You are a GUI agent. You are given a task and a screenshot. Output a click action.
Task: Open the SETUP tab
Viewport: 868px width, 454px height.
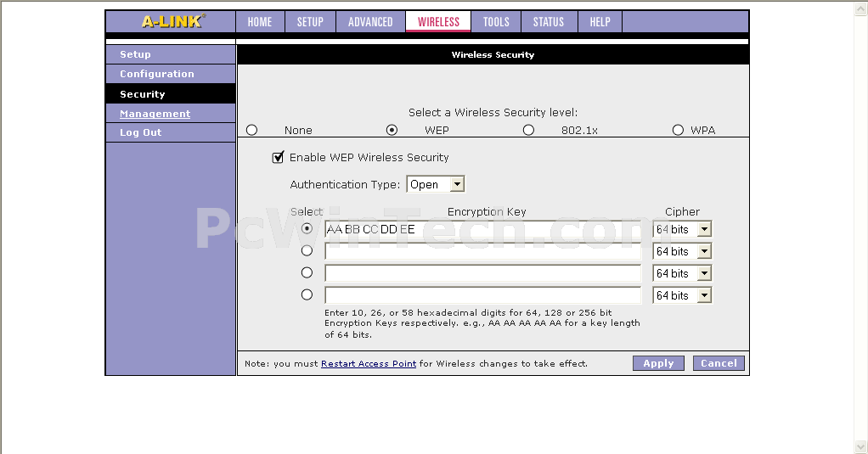[310, 22]
